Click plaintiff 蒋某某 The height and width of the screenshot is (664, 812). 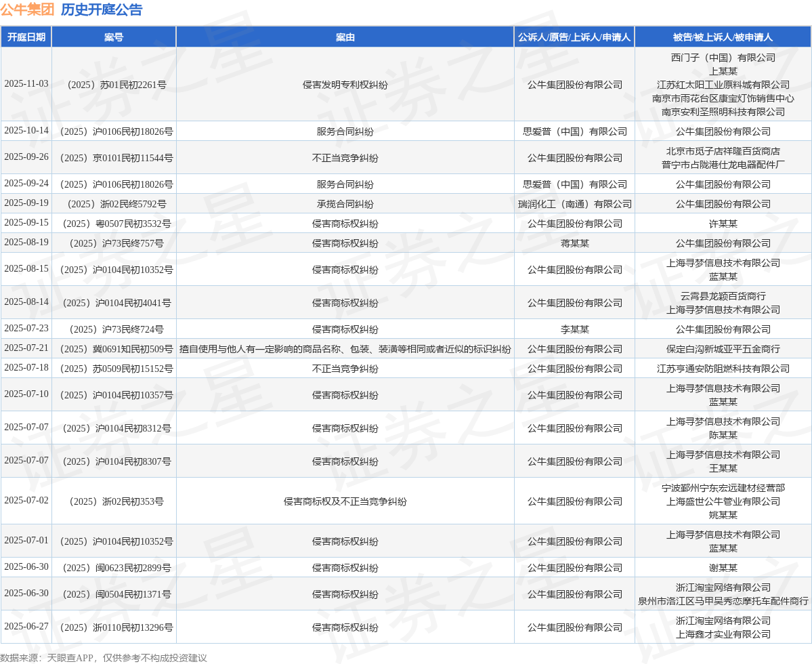[x=574, y=243]
